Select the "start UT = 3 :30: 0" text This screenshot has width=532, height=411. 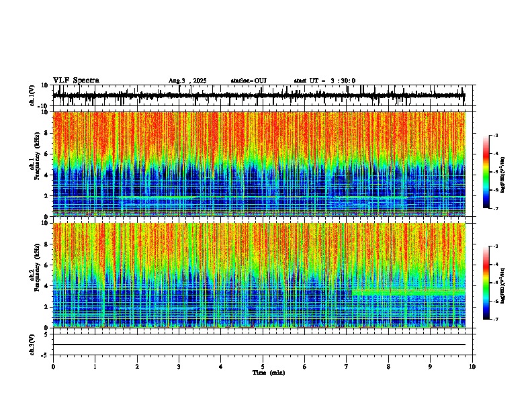point(324,81)
